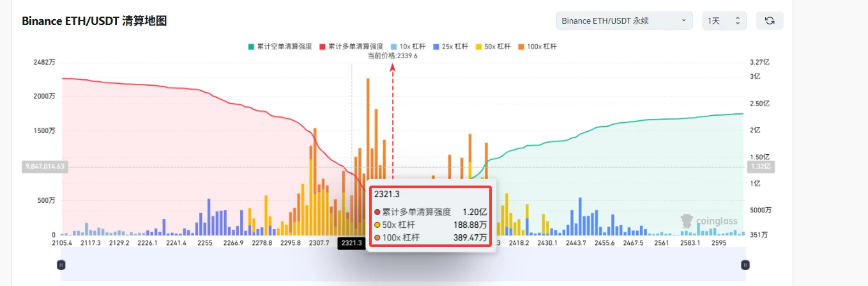This screenshot has height=286, width=868.
Task: Click the 2418.2 x-axis label
Action: [519, 243]
